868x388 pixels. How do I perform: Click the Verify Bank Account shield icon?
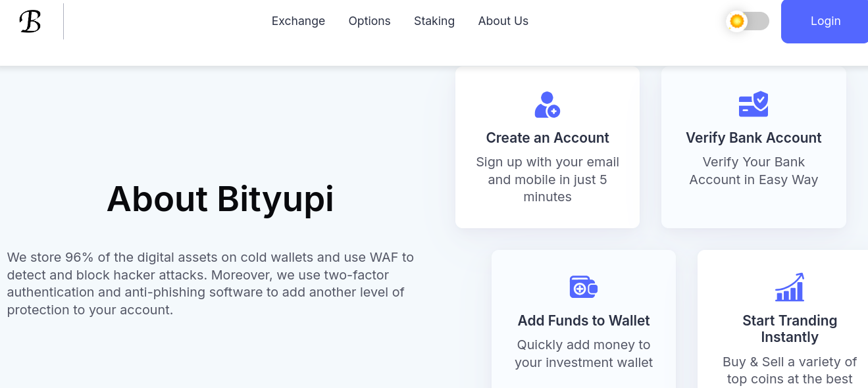click(x=753, y=105)
